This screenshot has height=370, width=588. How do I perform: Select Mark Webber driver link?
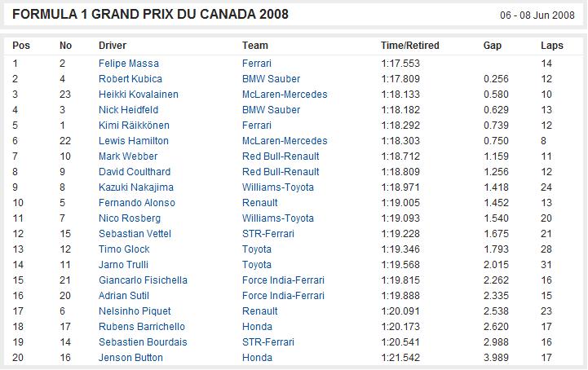click(x=128, y=156)
